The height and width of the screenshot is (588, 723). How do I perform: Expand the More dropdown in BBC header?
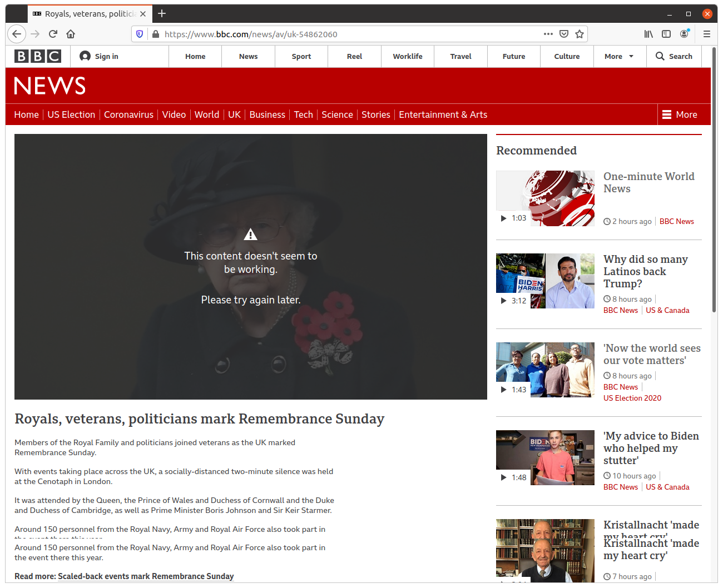point(620,56)
